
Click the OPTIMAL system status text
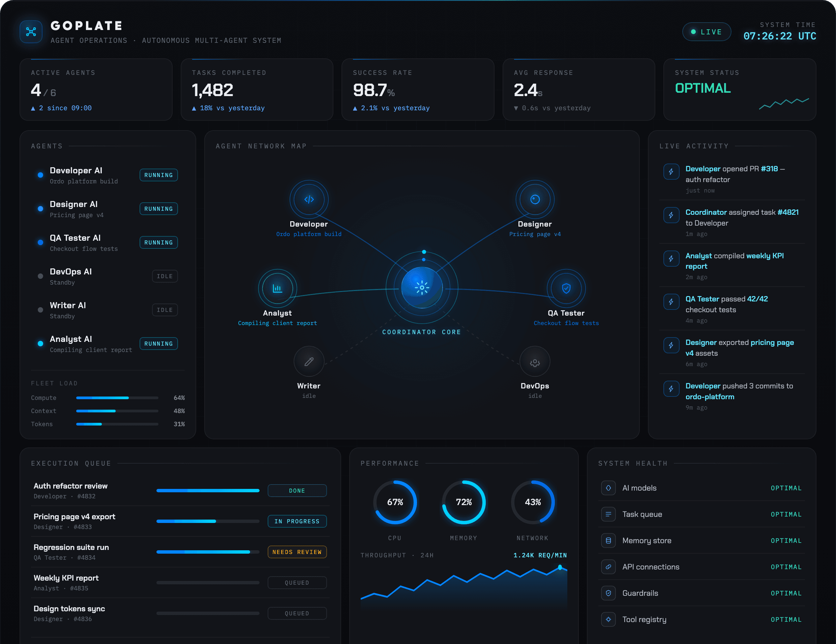pos(703,88)
